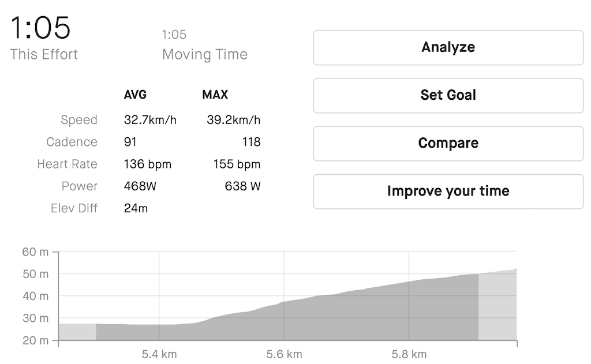Click the light-gray end segment of elevation chart
This screenshot has width=591, height=364.
pyautogui.click(x=498, y=306)
